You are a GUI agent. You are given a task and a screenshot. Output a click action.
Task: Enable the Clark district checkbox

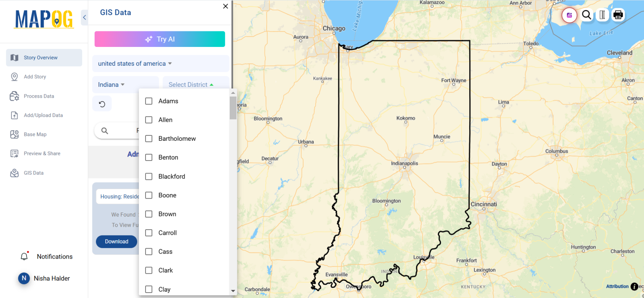tap(149, 270)
